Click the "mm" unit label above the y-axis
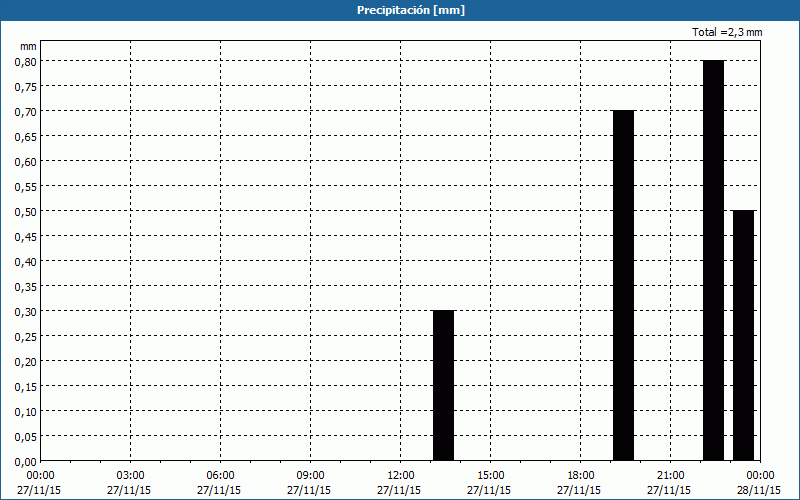The height and width of the screenshot is (500, 800). (x=29, y=47)
